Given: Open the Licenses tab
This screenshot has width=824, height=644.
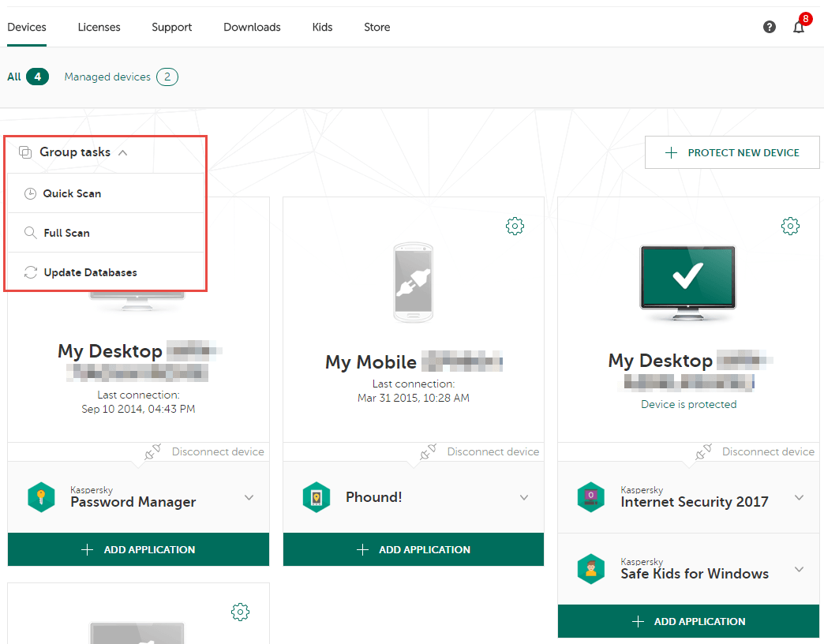Looking at the screenshot, I should 99,27.
